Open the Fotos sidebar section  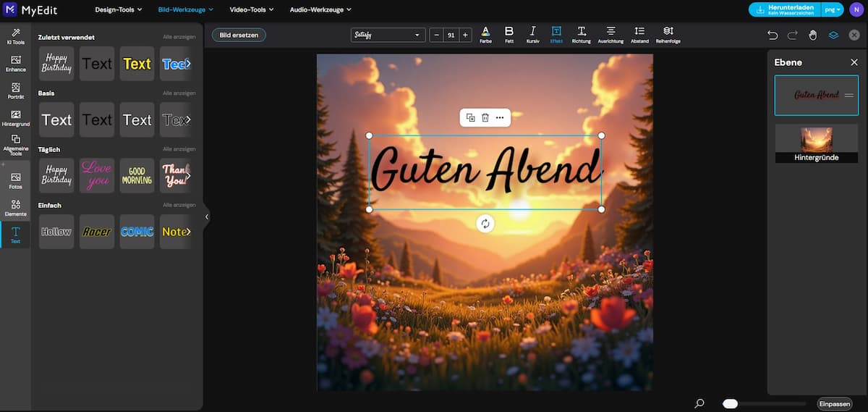click(15, 181)
